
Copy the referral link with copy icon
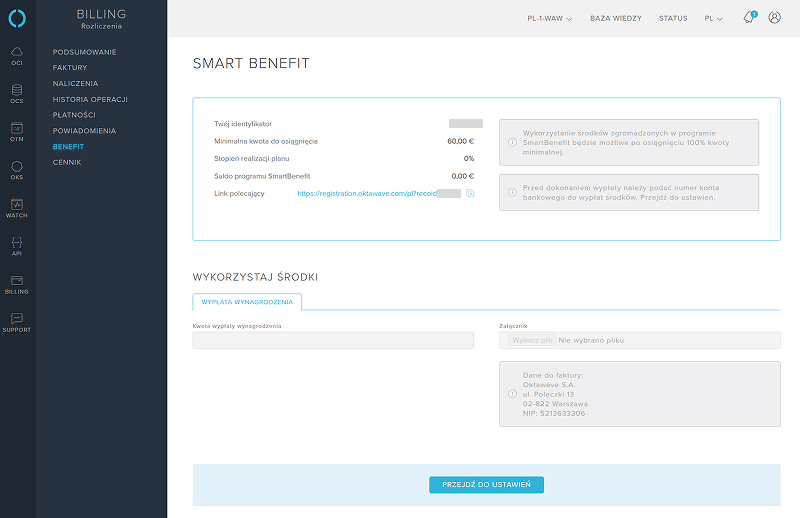point(470,193)
